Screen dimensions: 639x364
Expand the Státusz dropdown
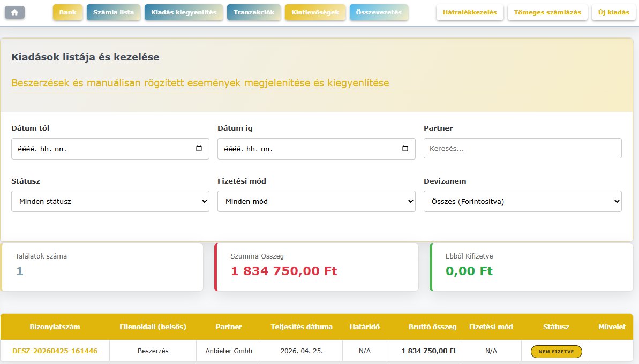coord(110,201)
